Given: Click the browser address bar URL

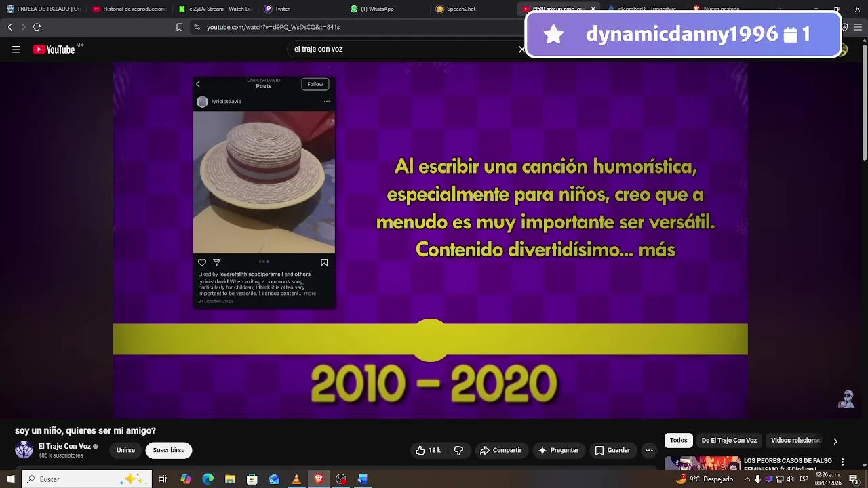Looking at the screenshot, I should tap(273, 27).
